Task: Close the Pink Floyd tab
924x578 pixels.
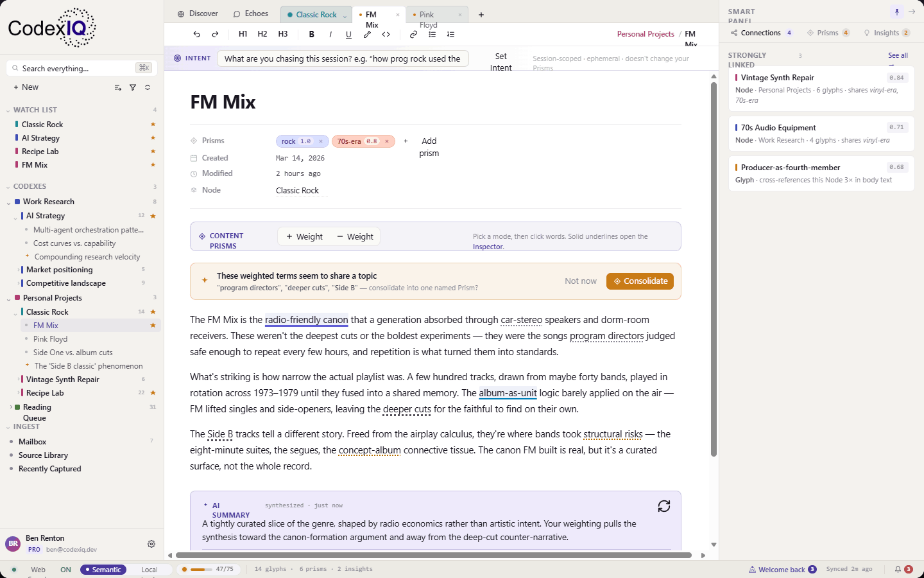Action: tap(460, 15)
